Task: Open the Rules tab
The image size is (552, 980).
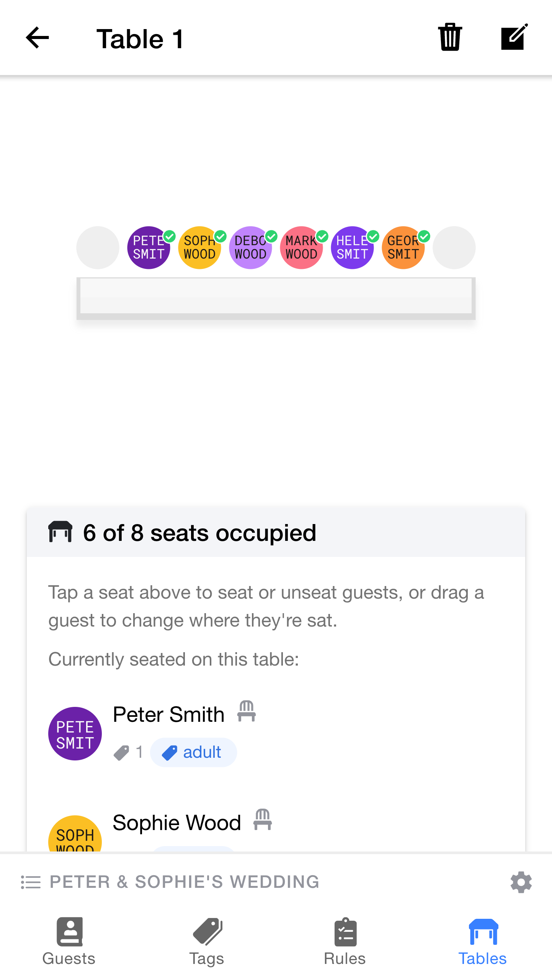Action: click(345, 941)
